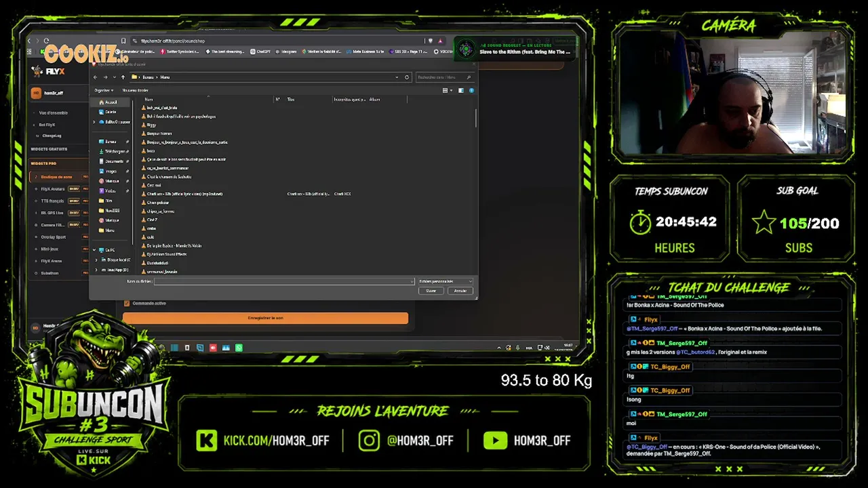
Task: Open the ChatGPT bookmark
Action: coord(260,52)
